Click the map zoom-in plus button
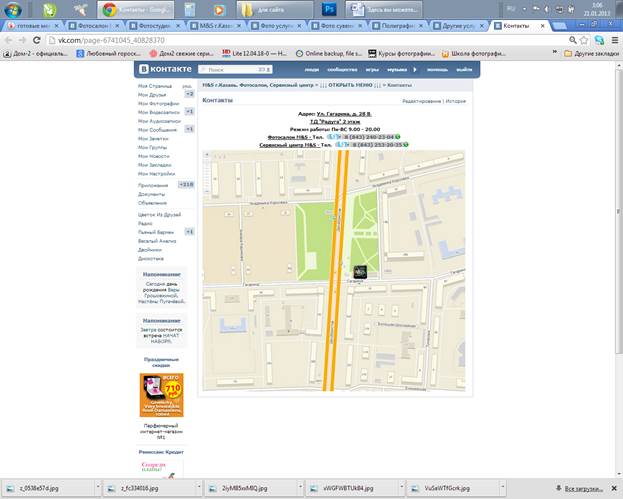Screen dimensions: 623x499 click(207, 155)
